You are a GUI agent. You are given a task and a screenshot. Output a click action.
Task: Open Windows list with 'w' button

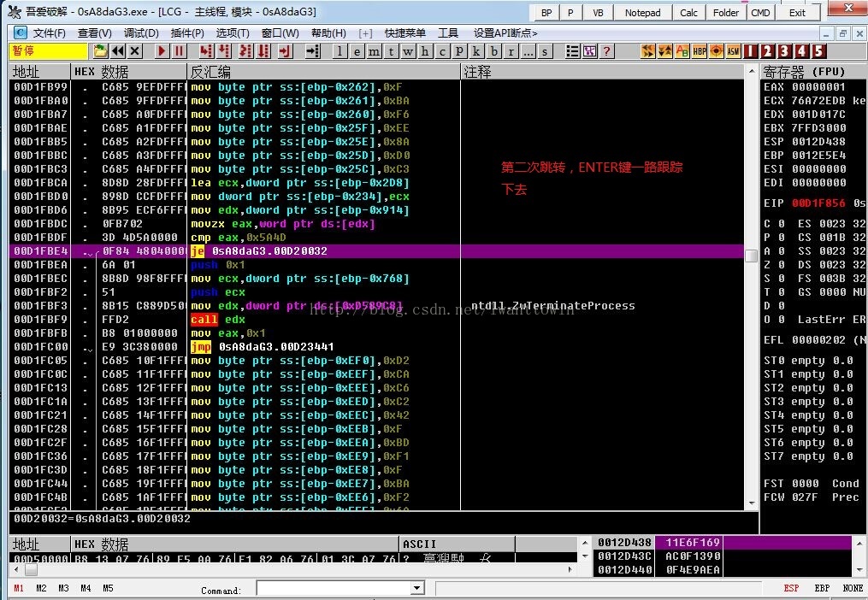[x=409, y=51]
